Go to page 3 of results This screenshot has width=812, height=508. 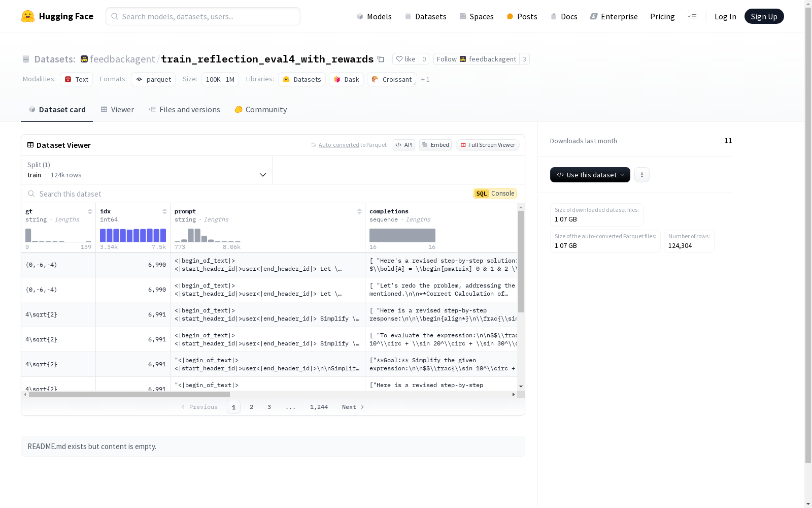click(269, 407)
